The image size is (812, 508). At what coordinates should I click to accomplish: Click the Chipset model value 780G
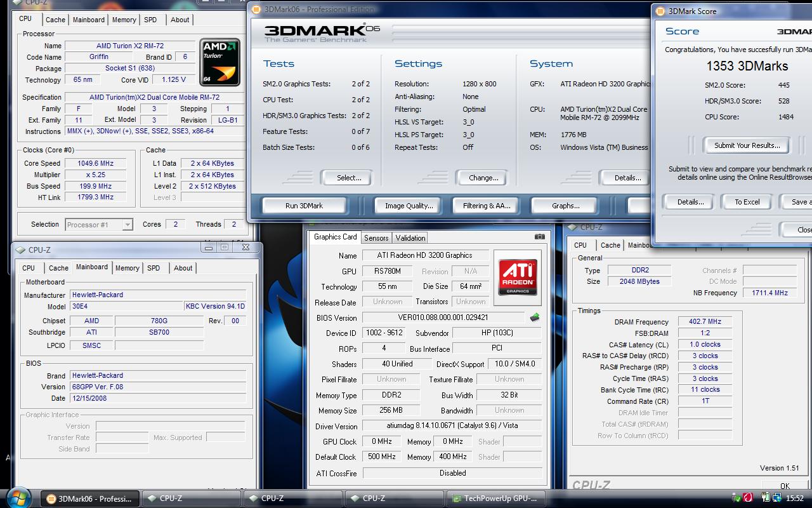point(159,321)
